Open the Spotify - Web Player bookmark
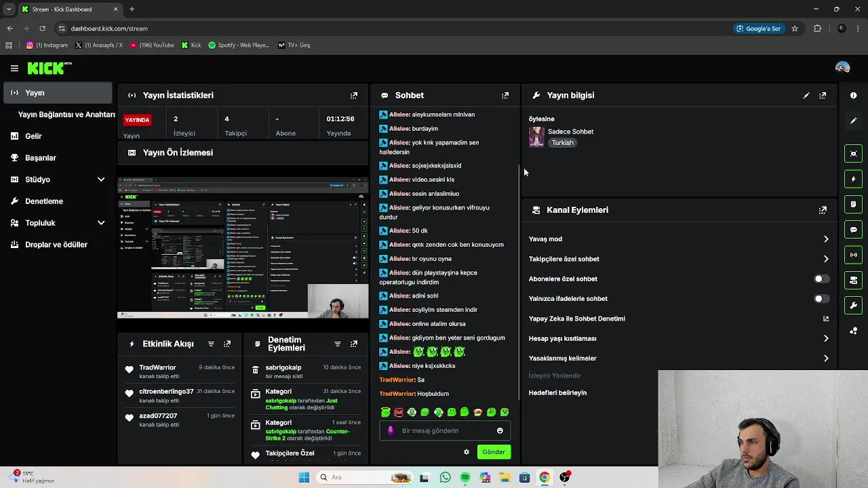This screenshot has width=868, height=488. coord(239,45)
